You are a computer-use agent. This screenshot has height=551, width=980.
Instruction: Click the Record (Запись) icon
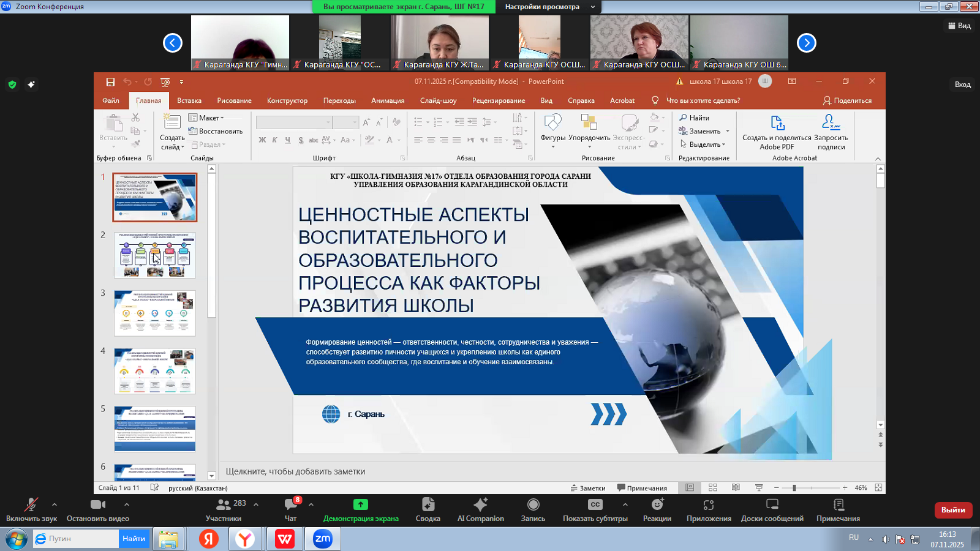pyautogui.click(x=533, y=504)
